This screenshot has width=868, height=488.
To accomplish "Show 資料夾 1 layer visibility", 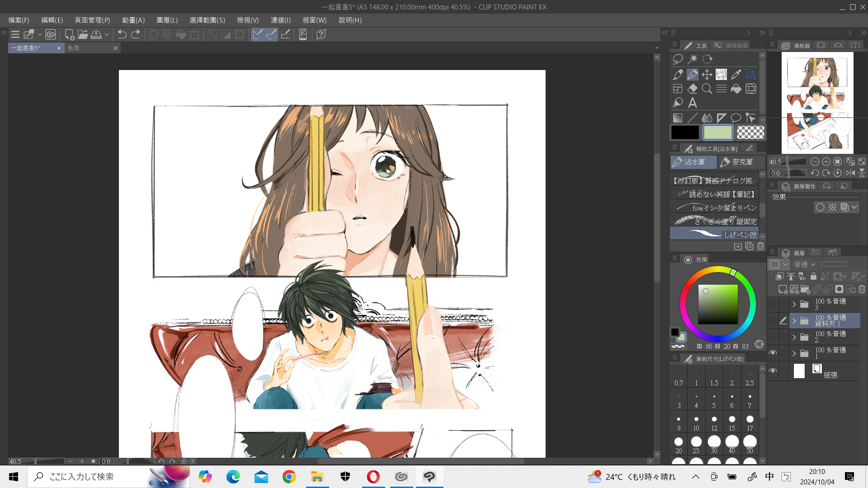I will [x=773, y=320].
